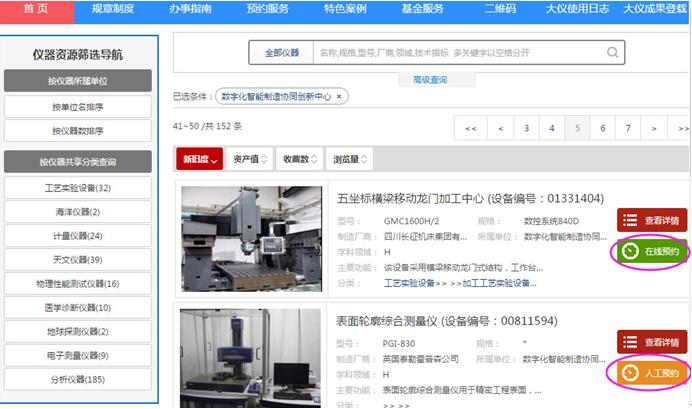
Task: Filter by 工艺实验设备(32) category
Action: pos(78,187)
